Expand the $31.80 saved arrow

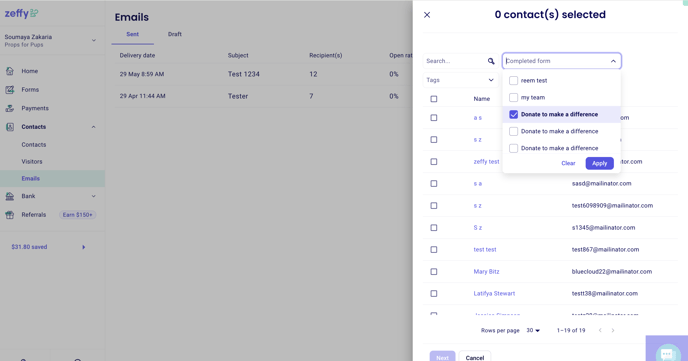[83, 247]
